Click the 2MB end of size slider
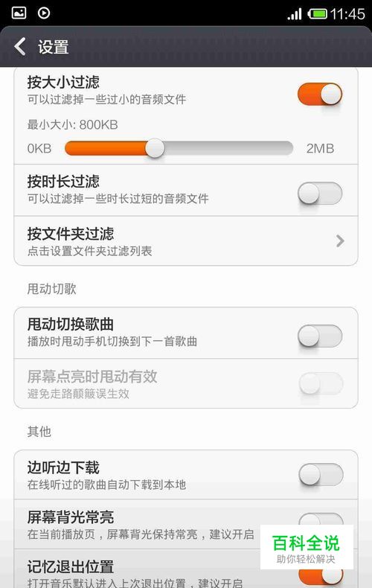 click(x=320, y=149)
